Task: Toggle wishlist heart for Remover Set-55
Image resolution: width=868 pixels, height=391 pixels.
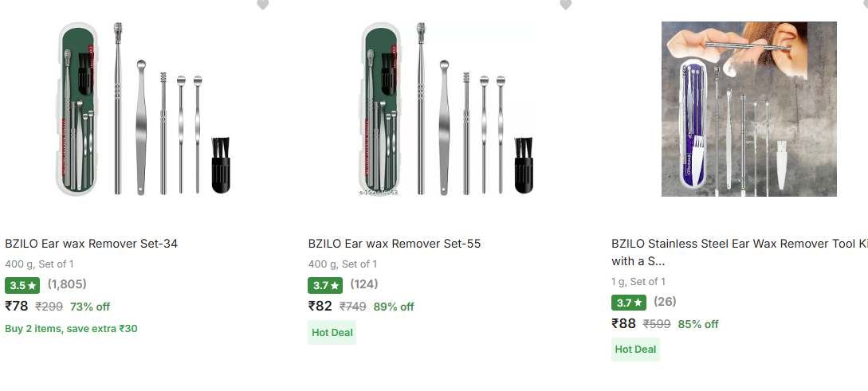Action: [x=565, y=5]
